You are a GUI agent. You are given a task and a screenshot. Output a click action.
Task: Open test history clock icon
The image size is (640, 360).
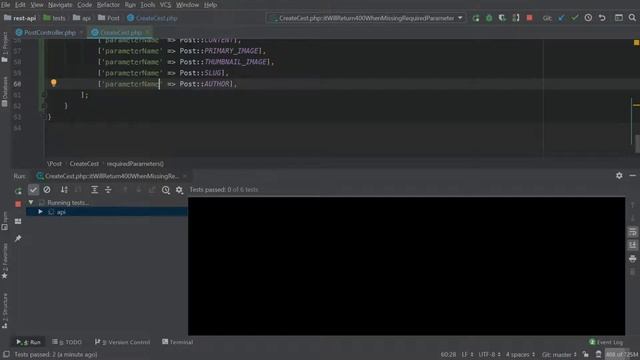(166, 190)
